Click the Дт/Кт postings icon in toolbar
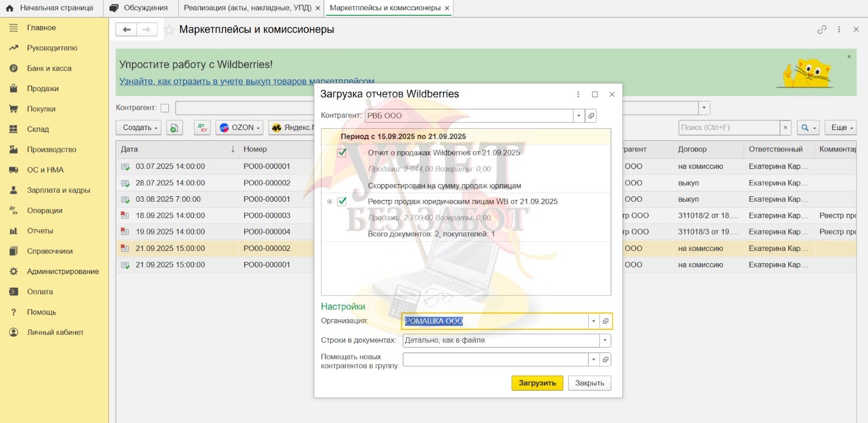Viewport: 868px width, 423px height. pos(202,128)
